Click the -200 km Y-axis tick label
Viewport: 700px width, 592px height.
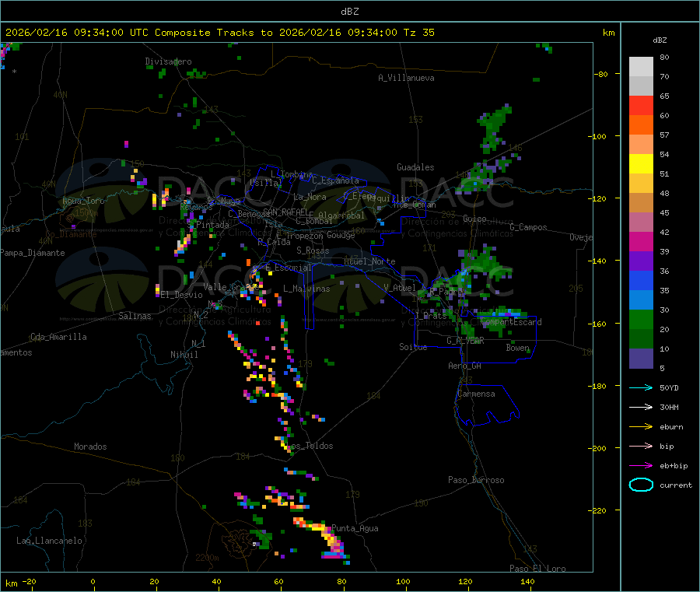point(599,448)
